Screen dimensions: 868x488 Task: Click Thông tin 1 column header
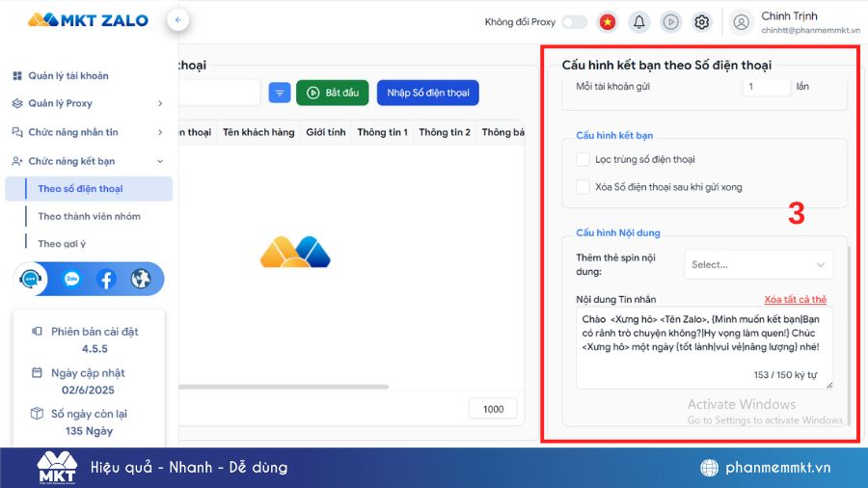(x=382, y=132)
